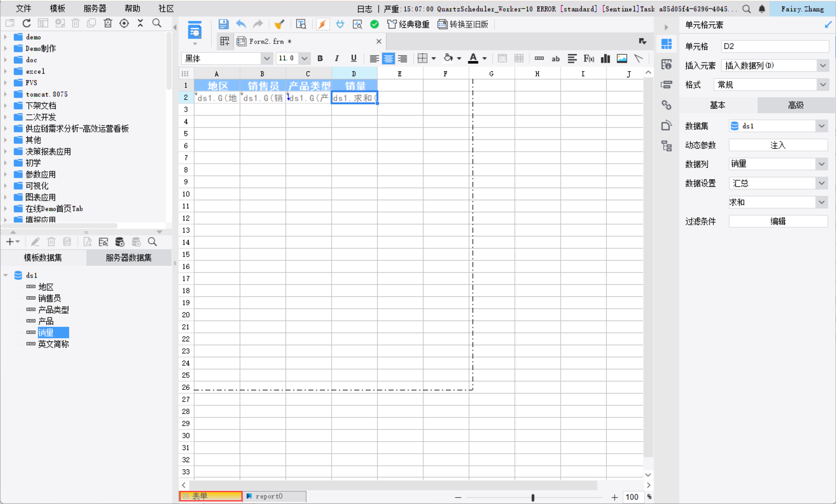
Task: Insert an image via the picture icon
Action: pos(622,58)
